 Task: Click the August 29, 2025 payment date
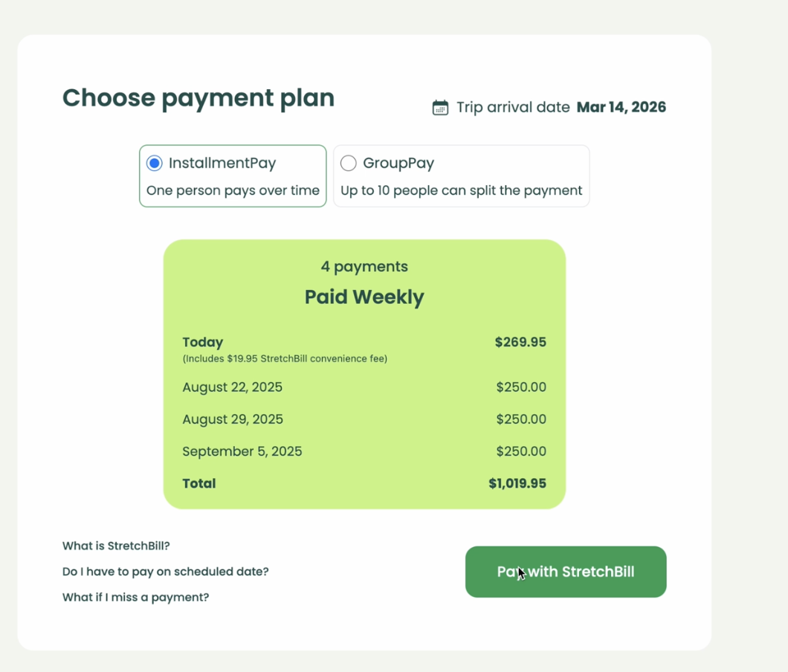tap(232, 419)
